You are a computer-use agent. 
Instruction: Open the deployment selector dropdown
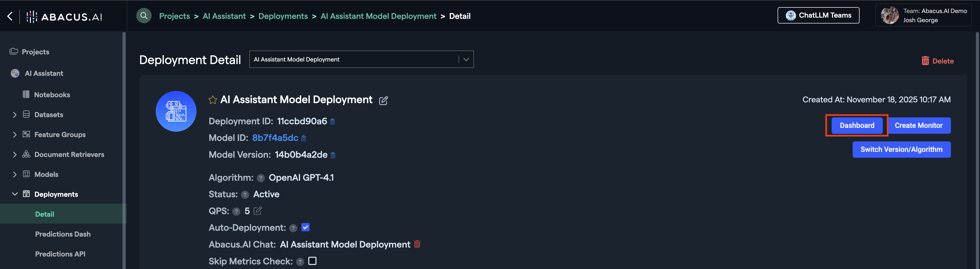[x=466, y=59]
